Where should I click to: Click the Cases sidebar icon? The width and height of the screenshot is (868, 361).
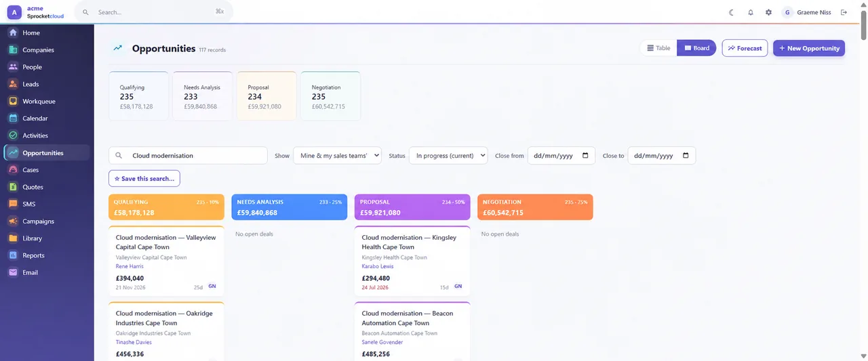13,170
